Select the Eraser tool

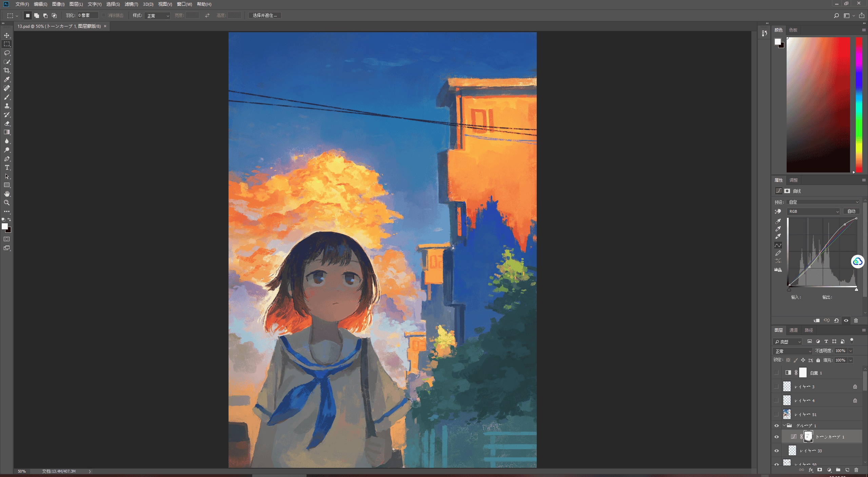7,123
